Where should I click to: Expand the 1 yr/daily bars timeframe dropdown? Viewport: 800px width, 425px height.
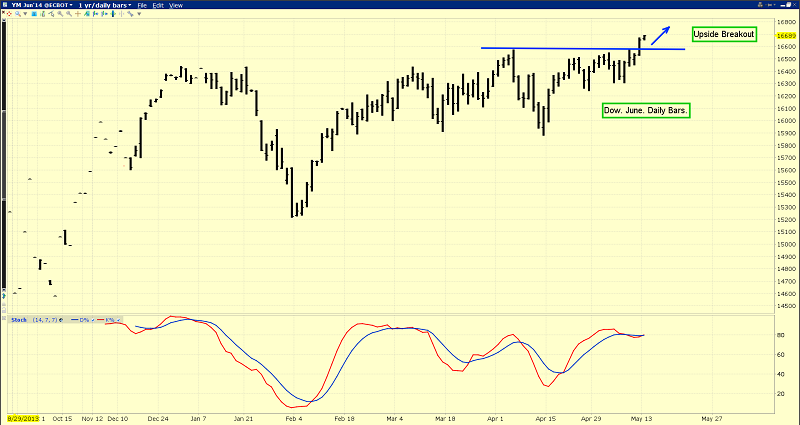click(x=105, y=5)
